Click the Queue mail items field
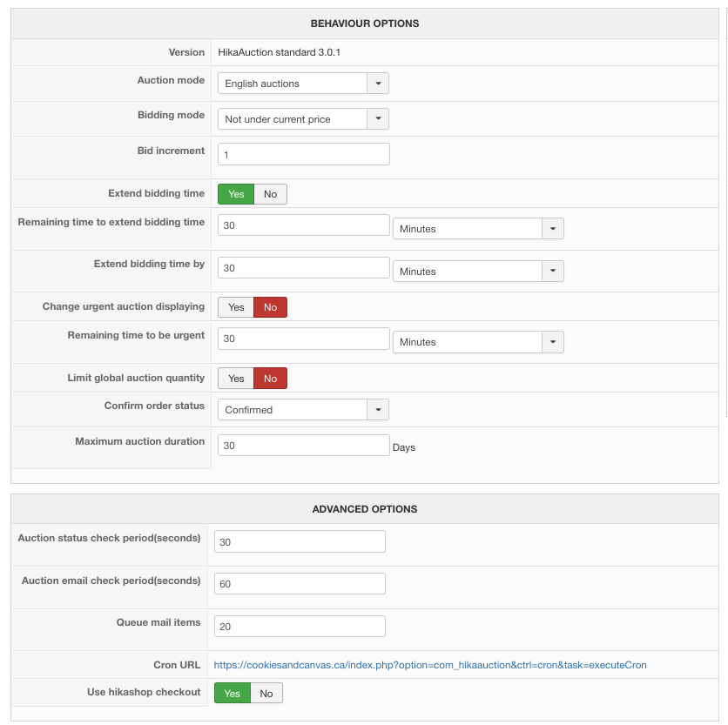Viewport: 728px width, 725px height. pos(300,627)
